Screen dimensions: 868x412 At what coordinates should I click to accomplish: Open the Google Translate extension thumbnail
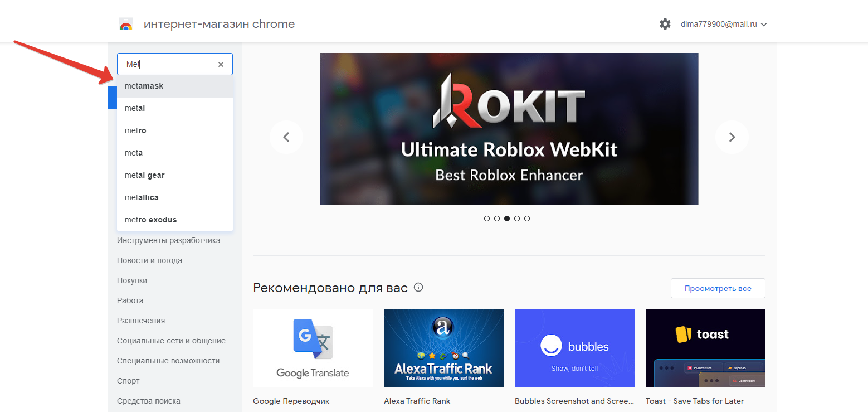[x=313, y=348]
